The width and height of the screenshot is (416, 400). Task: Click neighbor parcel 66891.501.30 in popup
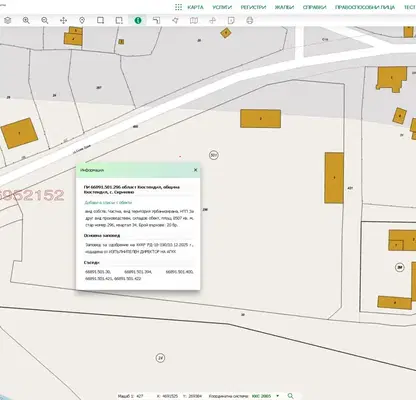[x=98, y=272]
